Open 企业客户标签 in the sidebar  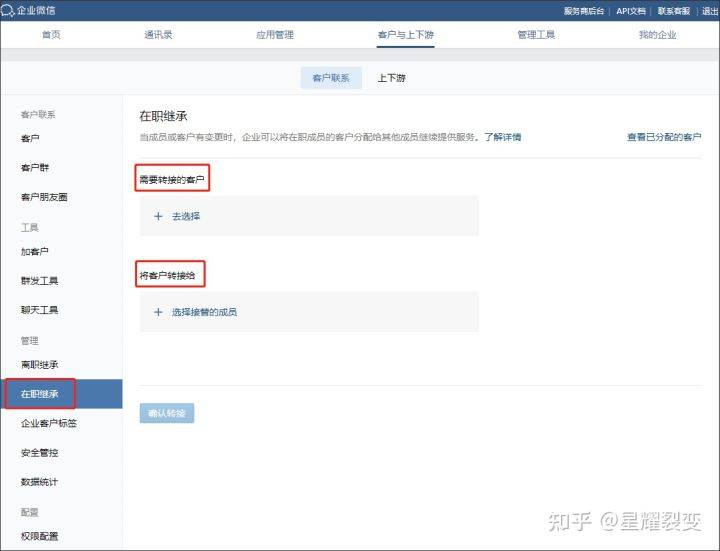[49, 424]
